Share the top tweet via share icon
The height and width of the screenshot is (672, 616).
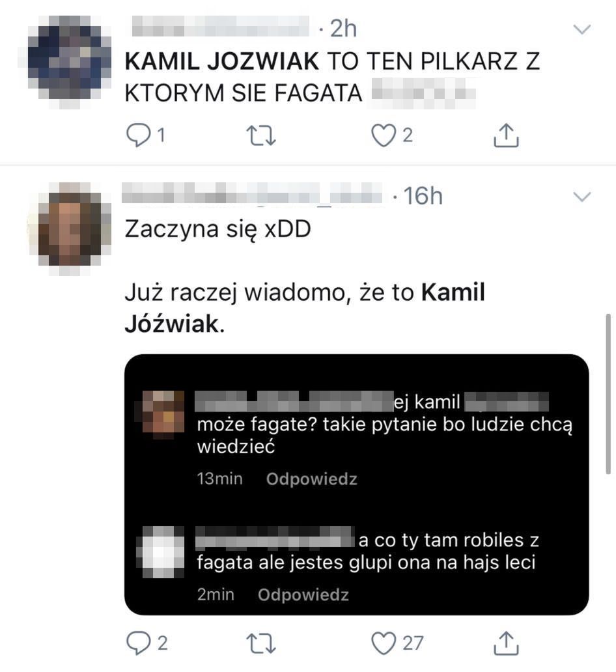click(x=506, y=136)
